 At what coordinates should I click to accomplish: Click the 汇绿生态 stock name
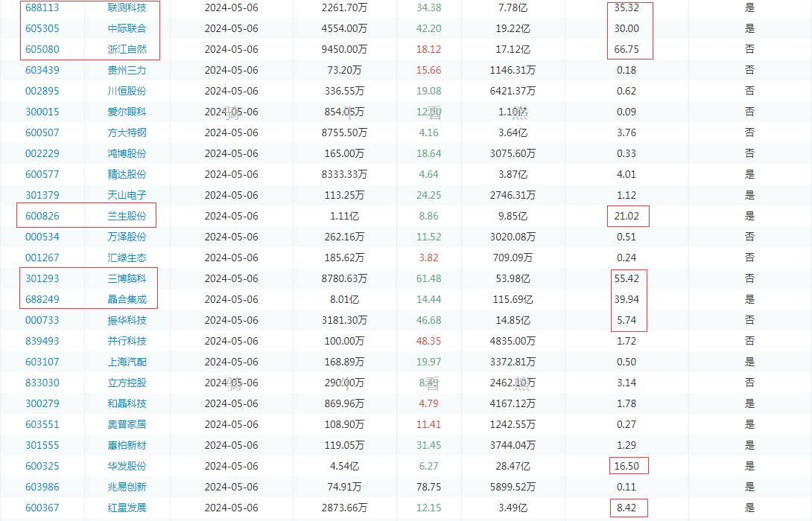[x=127, y=258]
